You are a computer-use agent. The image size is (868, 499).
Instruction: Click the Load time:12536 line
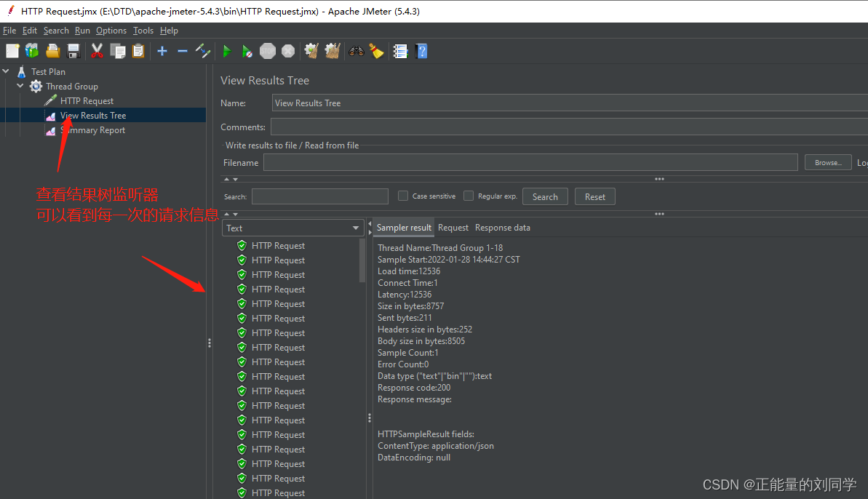point(409,271)
